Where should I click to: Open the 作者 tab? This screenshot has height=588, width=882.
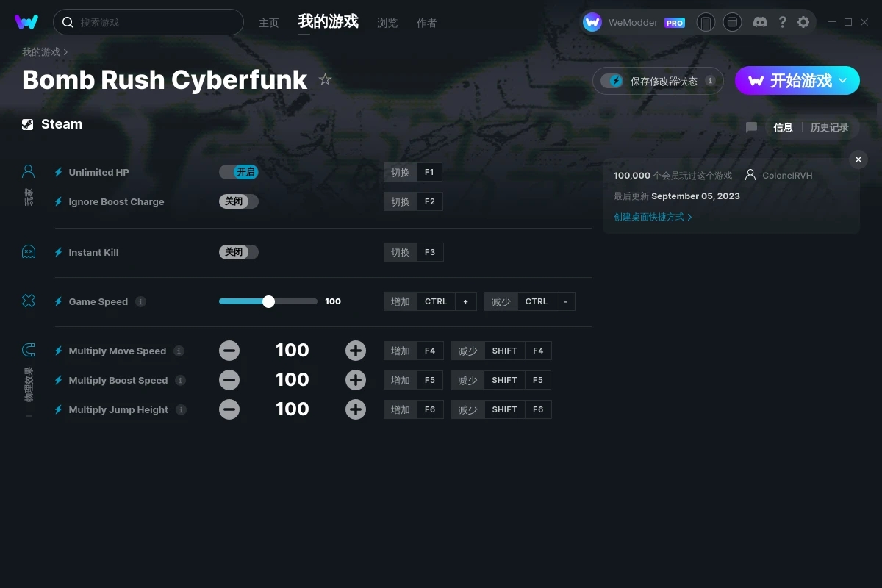(426, 23)
